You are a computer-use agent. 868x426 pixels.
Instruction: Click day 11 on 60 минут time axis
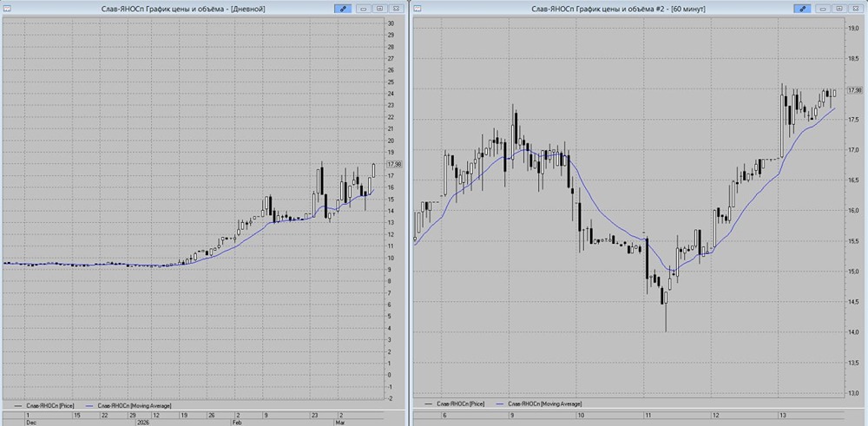point(648,413)
